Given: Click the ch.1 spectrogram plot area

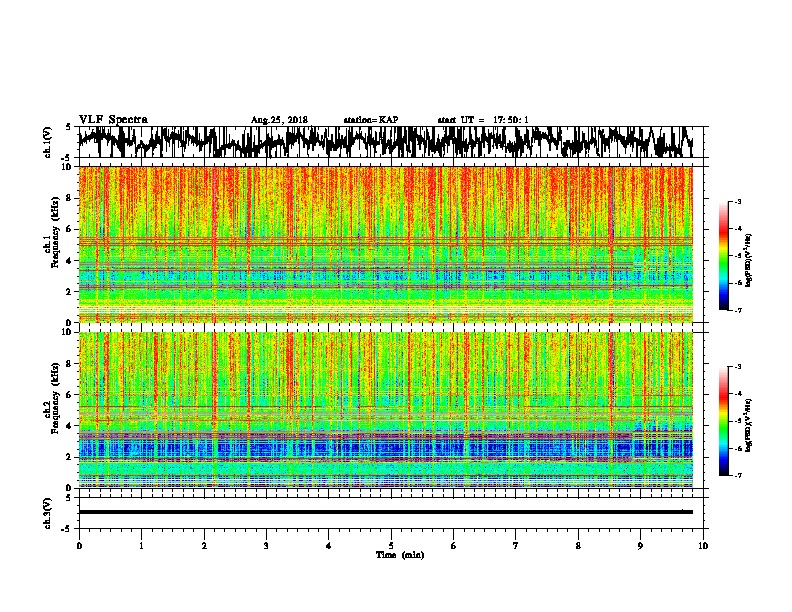Looking at the screenshot, I should tap(385, 244).
